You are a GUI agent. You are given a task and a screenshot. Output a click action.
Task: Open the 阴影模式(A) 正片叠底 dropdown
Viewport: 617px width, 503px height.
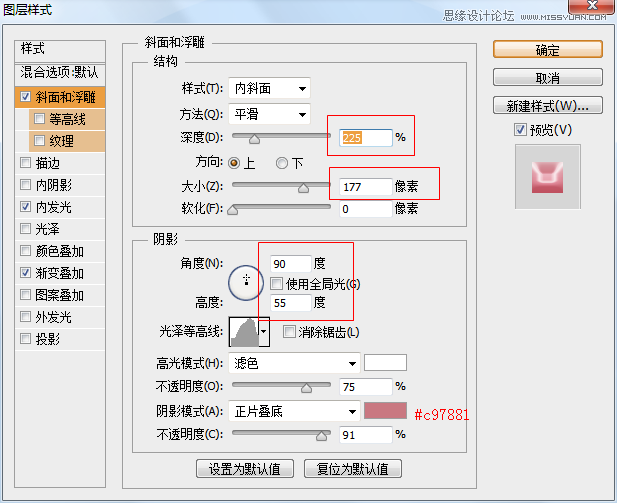click(x=294, y=412)
